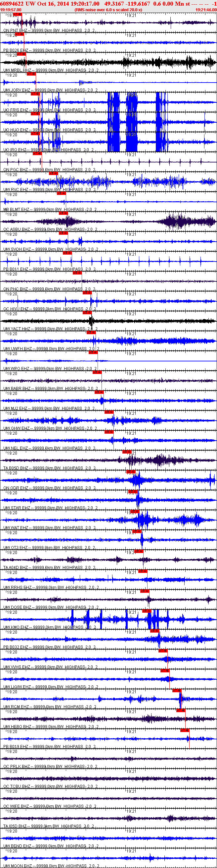Viewport: 217px width, 868px height.
Task: Click the red pick flag on CN PNT trace
Action: [x=17, y=15]
